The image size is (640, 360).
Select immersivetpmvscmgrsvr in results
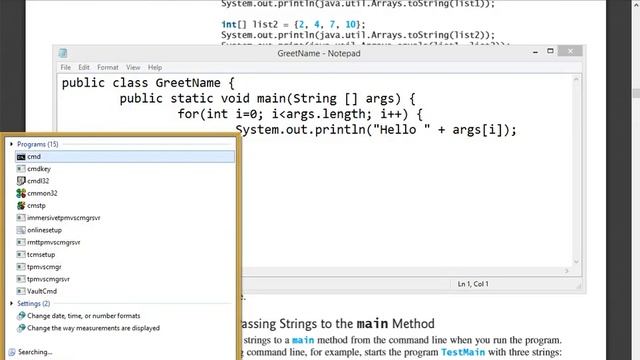[125, 218]
